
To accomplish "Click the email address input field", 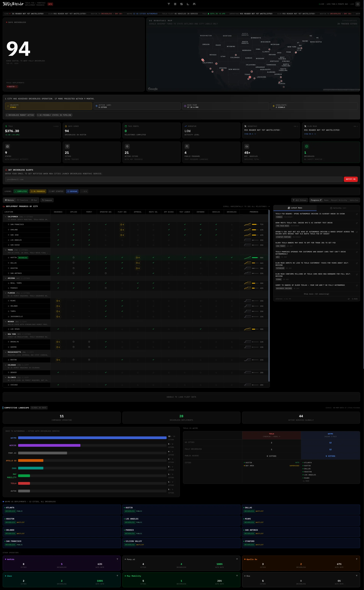I will tap(174, 179).
